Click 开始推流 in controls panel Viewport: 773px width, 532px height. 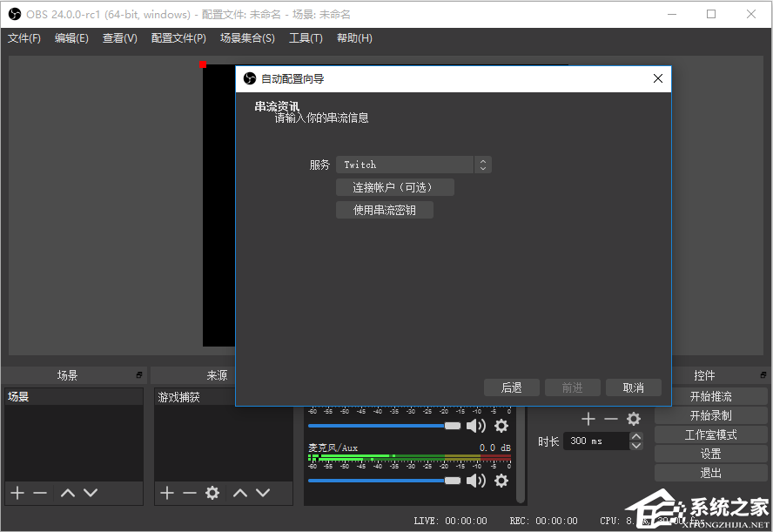(x=710, y=396)
